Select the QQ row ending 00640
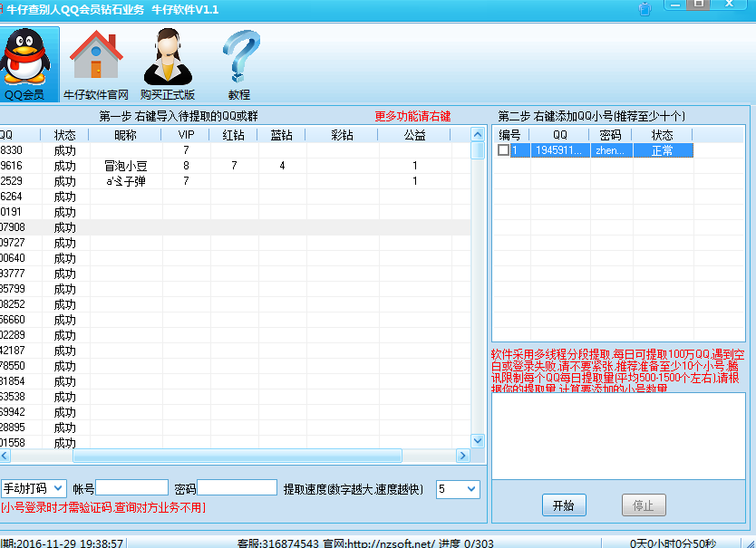The height and width of the screenshot is (548, 756). coord(236,258)
